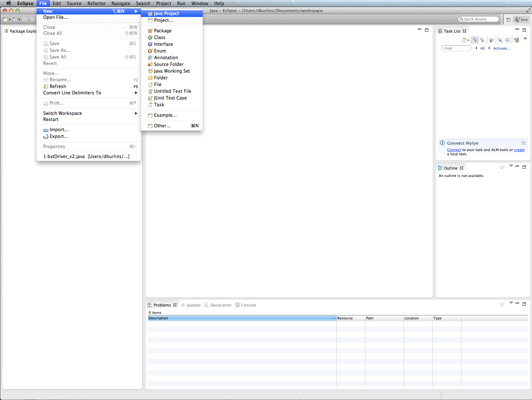Toggle Hide Completed Tasks icon
The width and height of the screenshot is (532, 400).
click(500, 40)
